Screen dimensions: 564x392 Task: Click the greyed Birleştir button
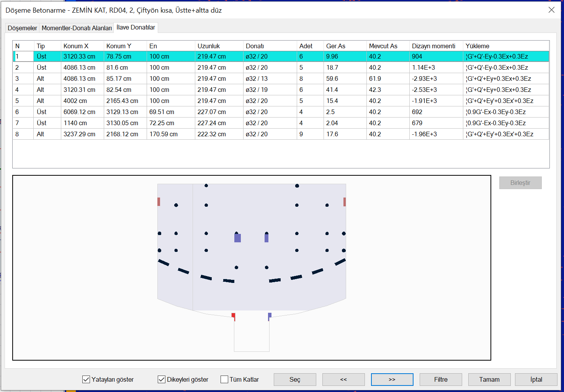click(x=520, y=183)
